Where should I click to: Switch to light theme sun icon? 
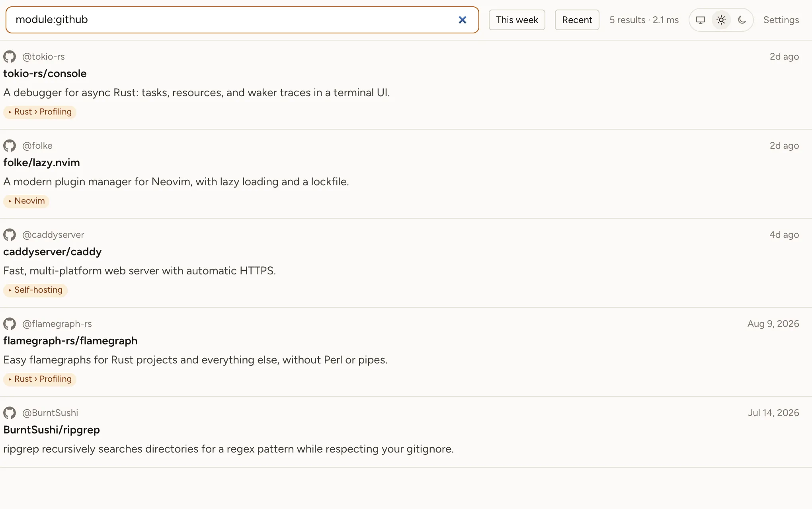pyautogui.click(x=721, y=20)
